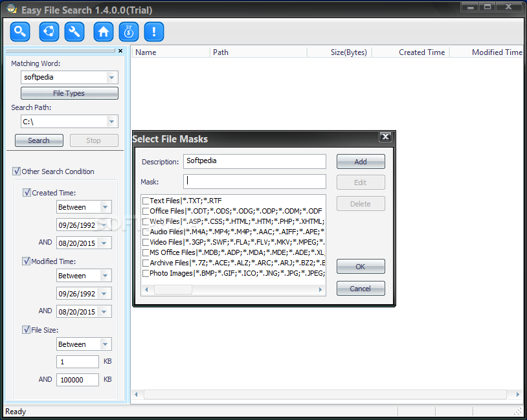Sort results by Size(Bytes) column
Screen dimensions: 527x420
(x=339, y=52)
